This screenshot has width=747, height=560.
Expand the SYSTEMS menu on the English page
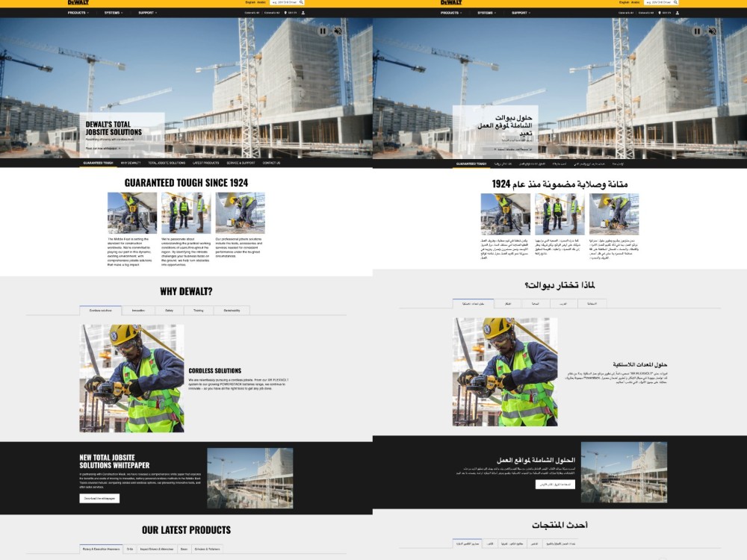[x=114, y=13]
